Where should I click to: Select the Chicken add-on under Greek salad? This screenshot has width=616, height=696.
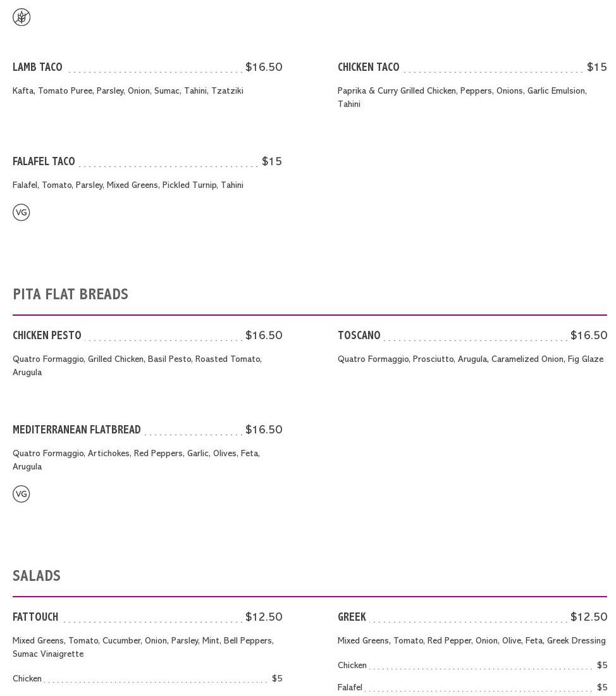(352, 666)
